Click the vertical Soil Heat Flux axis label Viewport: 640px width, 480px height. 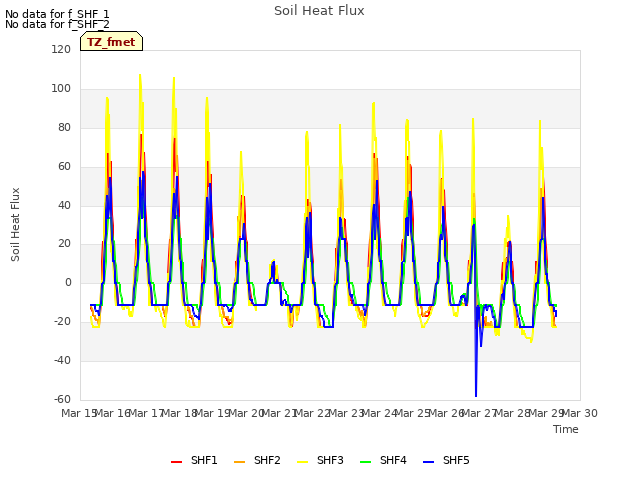15,224
